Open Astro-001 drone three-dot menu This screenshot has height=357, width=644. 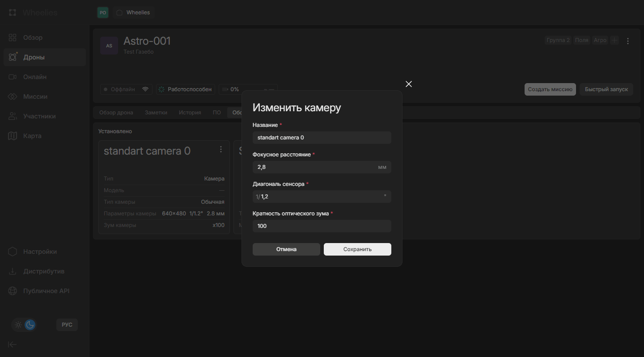pyautogui.click(x=628, y=41)
